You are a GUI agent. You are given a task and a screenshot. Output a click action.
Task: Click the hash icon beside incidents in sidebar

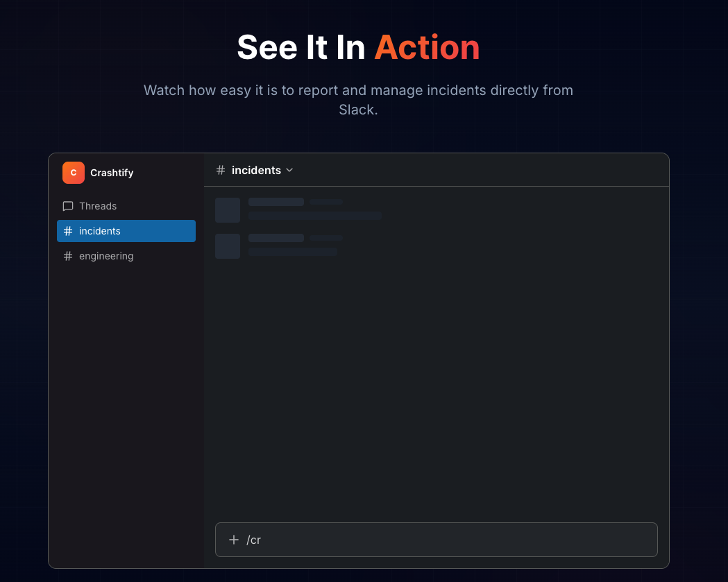(68, 230)
